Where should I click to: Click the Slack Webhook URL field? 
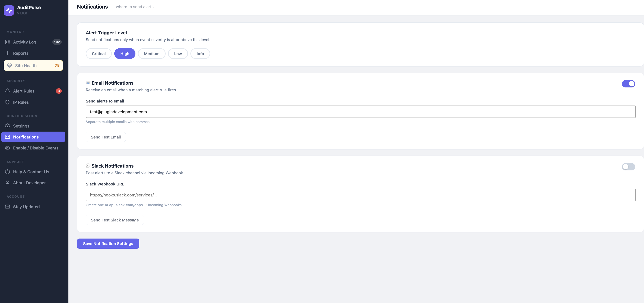(361, 195)
